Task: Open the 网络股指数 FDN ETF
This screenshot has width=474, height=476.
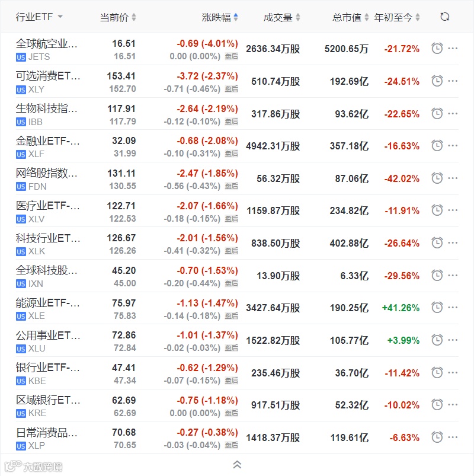Action: (x=47, y=179)
